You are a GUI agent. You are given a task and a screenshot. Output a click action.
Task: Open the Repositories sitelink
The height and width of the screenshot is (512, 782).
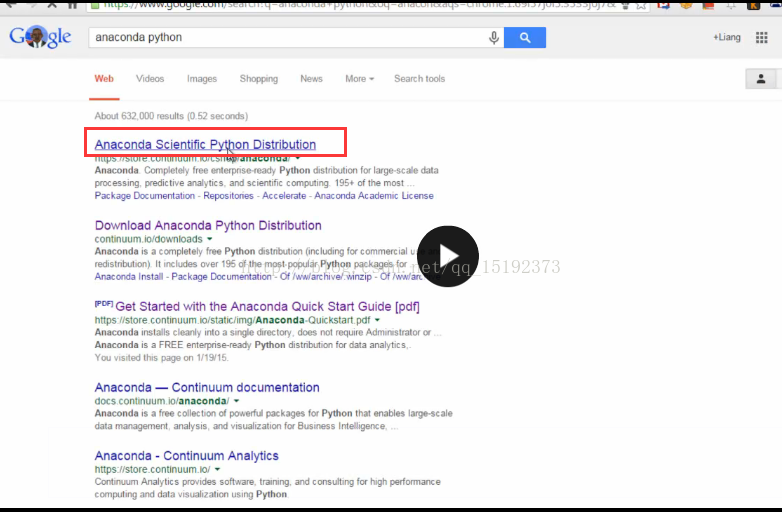228,195
